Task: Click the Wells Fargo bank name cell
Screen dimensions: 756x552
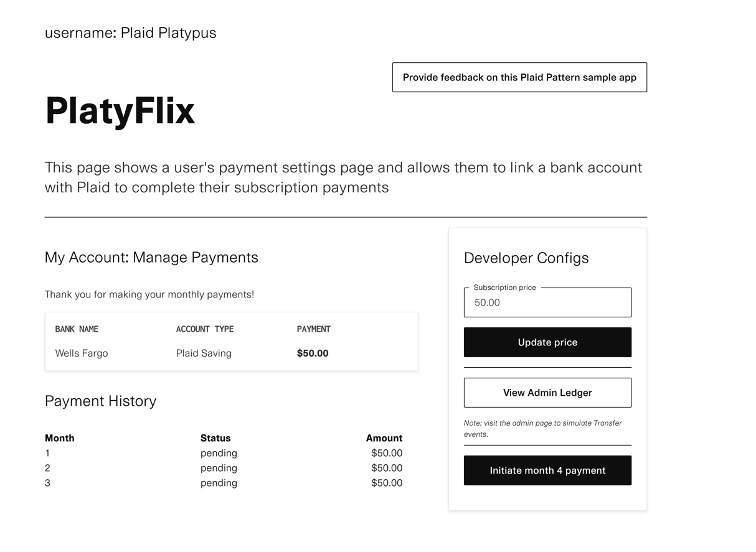Action: coord(82,353)
